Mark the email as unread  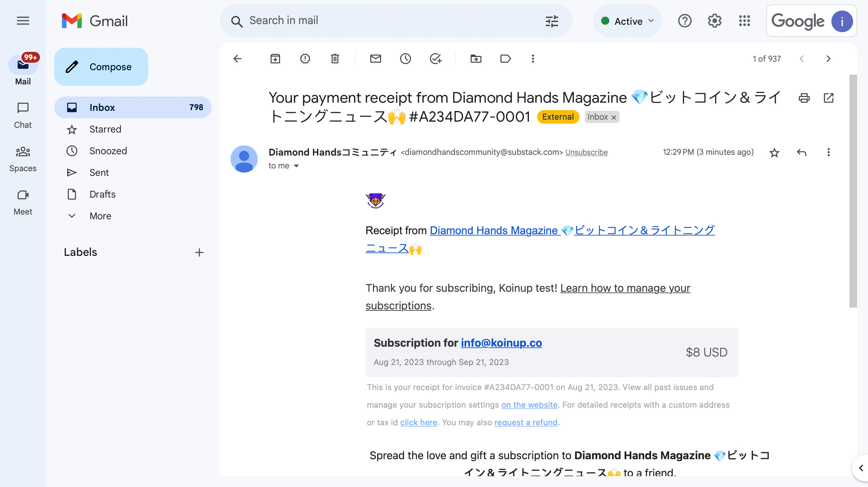(x=375, y=59)
